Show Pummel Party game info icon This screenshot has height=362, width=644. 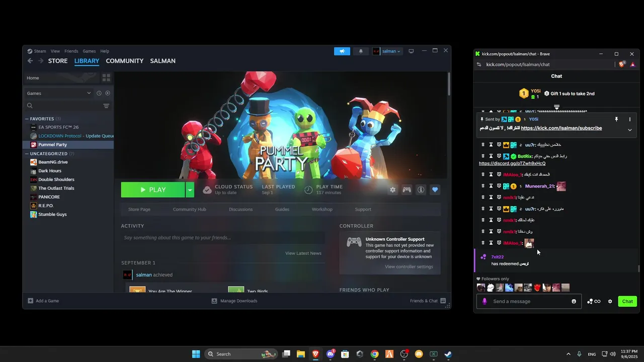tap(421, 190)
